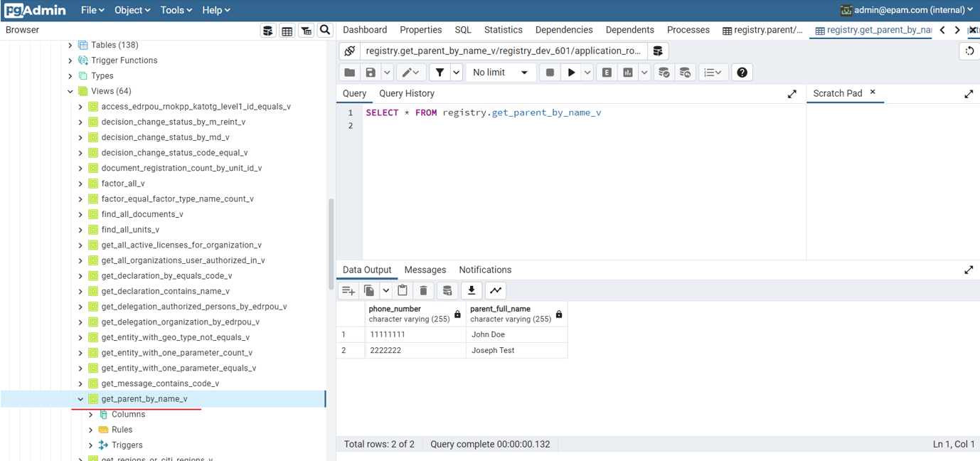Select the factor_all_v view in tree

[123, 184]
